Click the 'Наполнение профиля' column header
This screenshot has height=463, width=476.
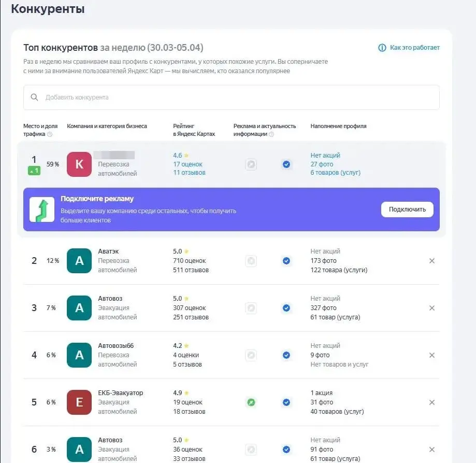coord(338,126)
